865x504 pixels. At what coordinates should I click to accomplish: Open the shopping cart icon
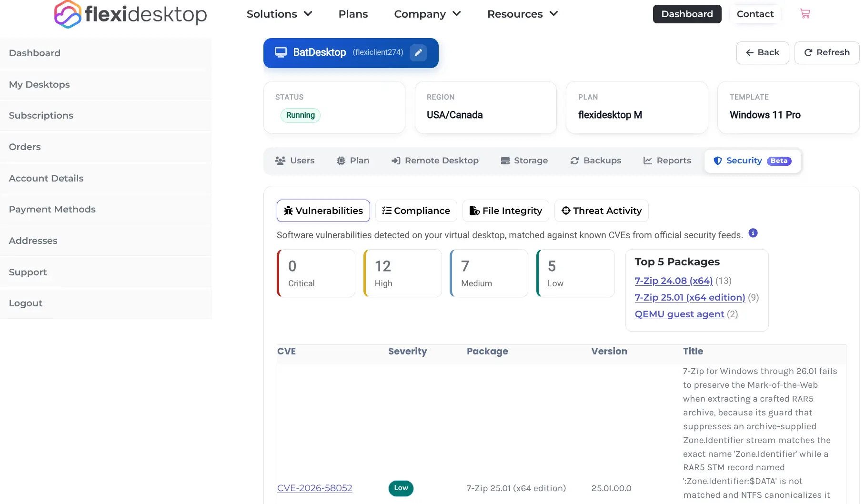(805, 14)
